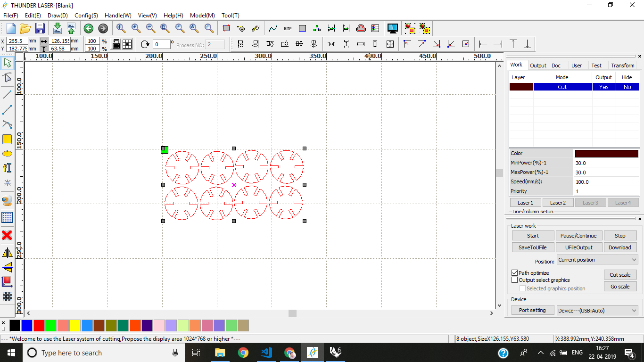The height and width of the screenshot is (362, 644).
Task: Disable the Path optimize checkbox
Action: point(515,273)
